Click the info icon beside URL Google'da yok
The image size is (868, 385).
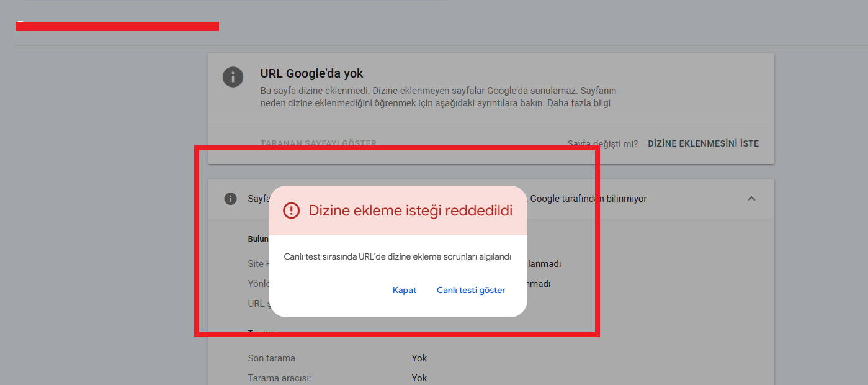click(x=233, y=77)
